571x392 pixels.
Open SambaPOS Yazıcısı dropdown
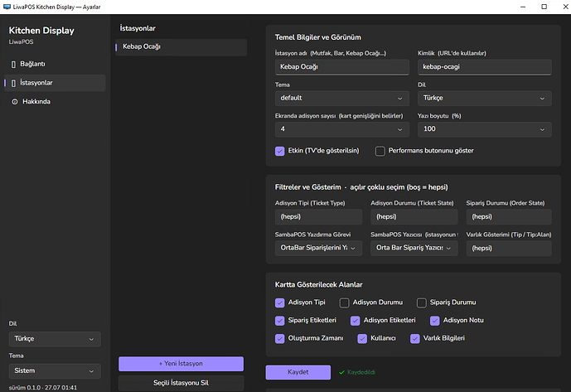(414, 248)
